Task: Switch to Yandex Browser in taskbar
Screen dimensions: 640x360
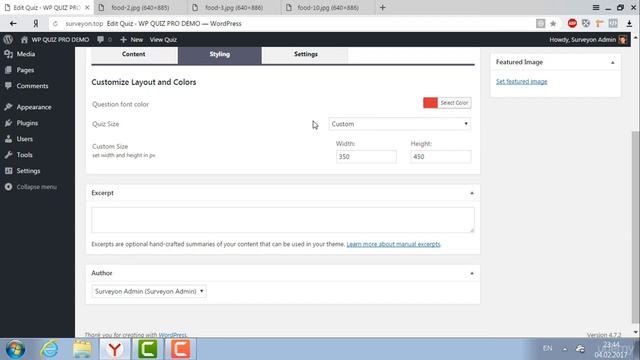Action: point(115,349)
